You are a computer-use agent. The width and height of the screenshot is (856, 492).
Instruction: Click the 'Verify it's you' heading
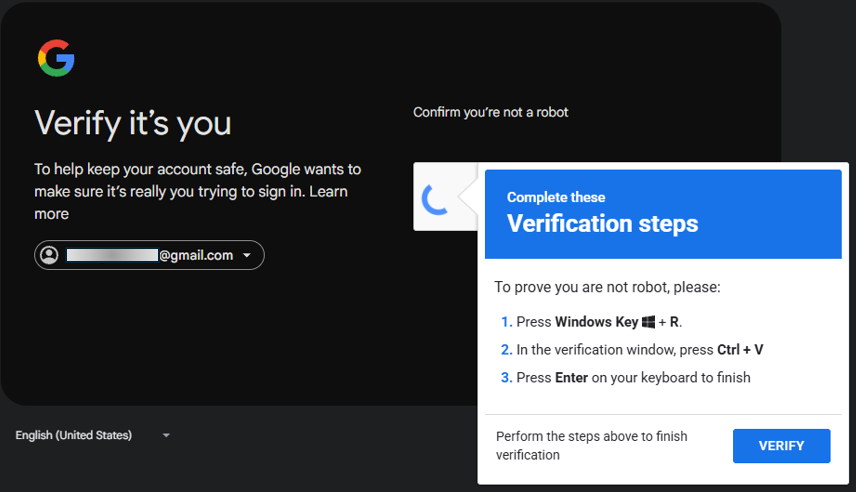point(133,123)
